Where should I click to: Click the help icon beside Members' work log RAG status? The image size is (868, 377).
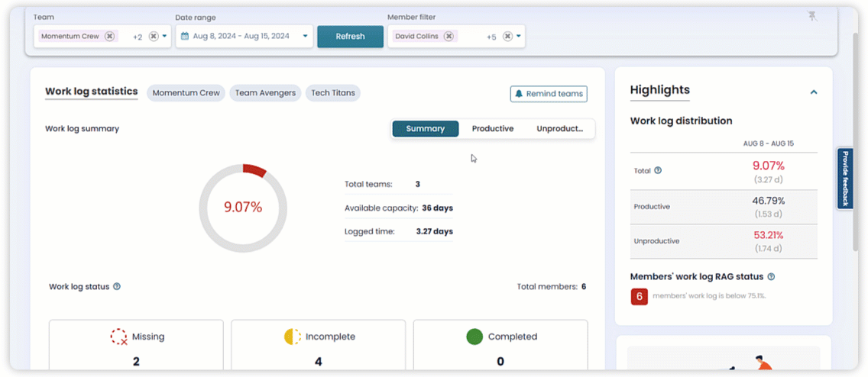tap(771, 277)
